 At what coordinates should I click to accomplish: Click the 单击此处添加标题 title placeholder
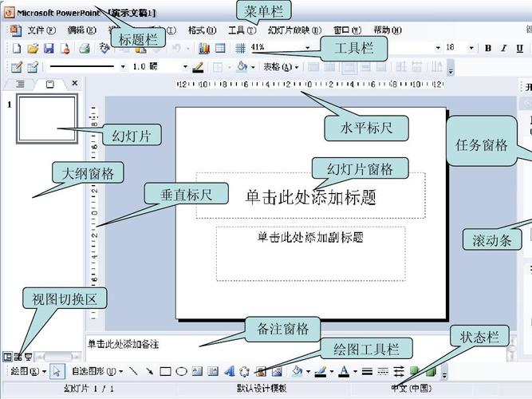(x=310, y=196)
